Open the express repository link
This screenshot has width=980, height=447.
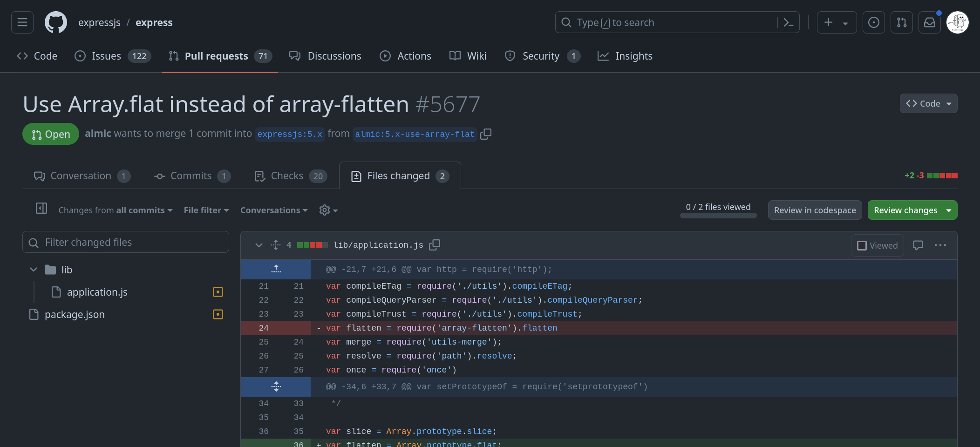click(x=154, y=22)
